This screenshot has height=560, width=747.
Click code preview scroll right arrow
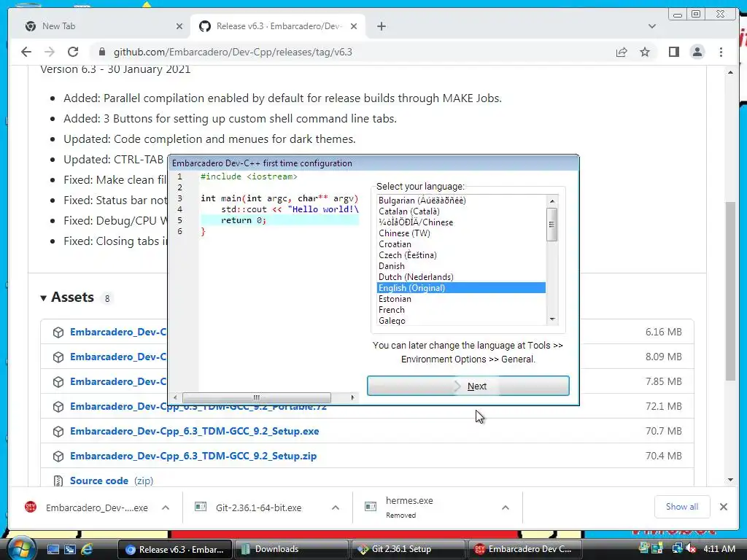(352, 397)
